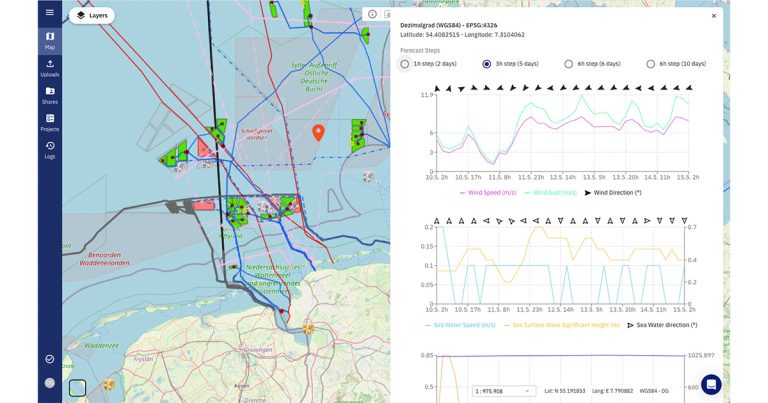Click the orange location pin on the map
Image resolution: width=768 pixels, height=403 pixels.
(x=318, y=132)
